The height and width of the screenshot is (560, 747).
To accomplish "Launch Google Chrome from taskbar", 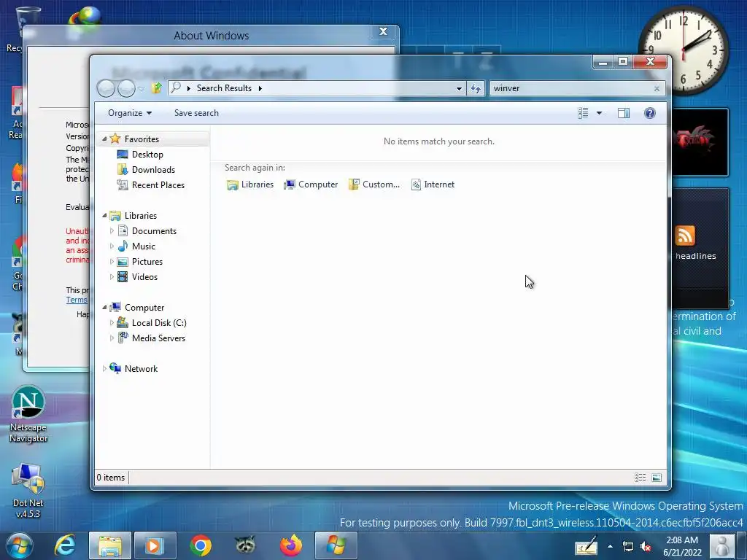I will [x=201, y=545].
